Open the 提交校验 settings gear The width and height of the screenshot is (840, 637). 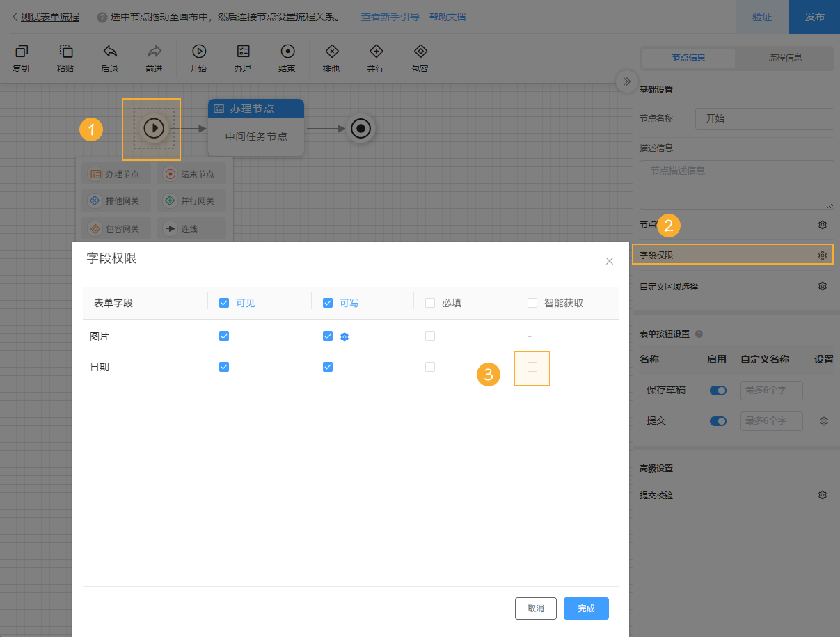coord(822,495)
